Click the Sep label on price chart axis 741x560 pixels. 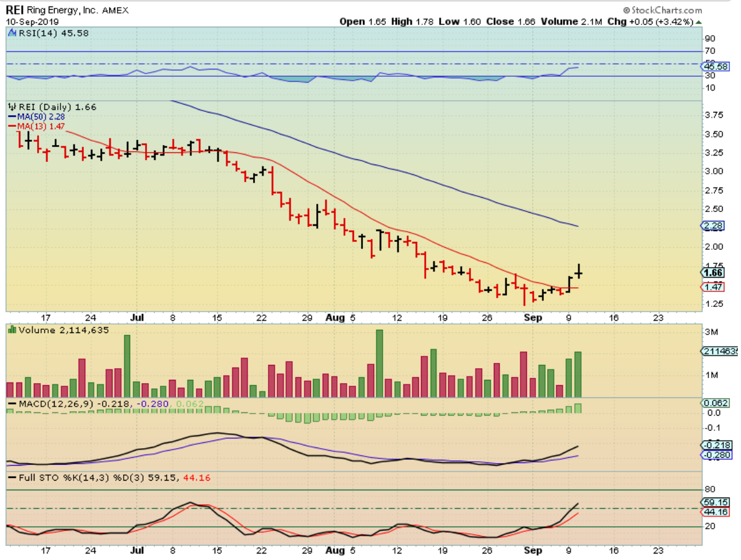pyautogui.click(x=533, y=317)
